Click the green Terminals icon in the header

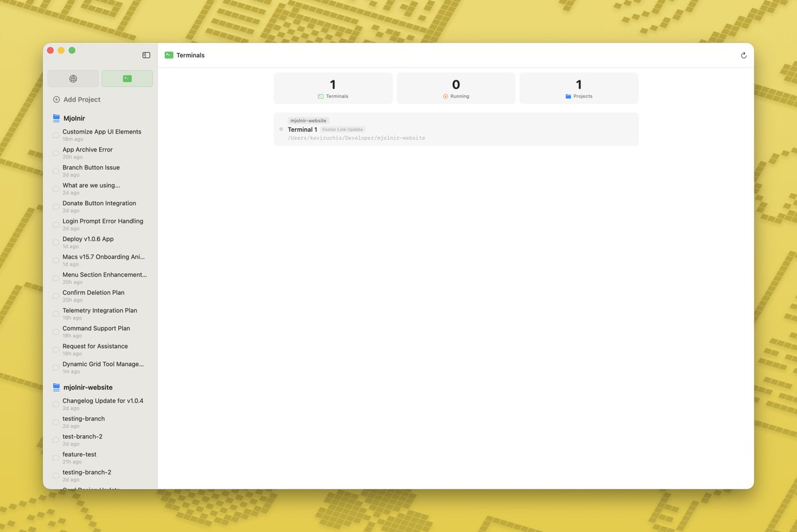[x=169, y=55]
